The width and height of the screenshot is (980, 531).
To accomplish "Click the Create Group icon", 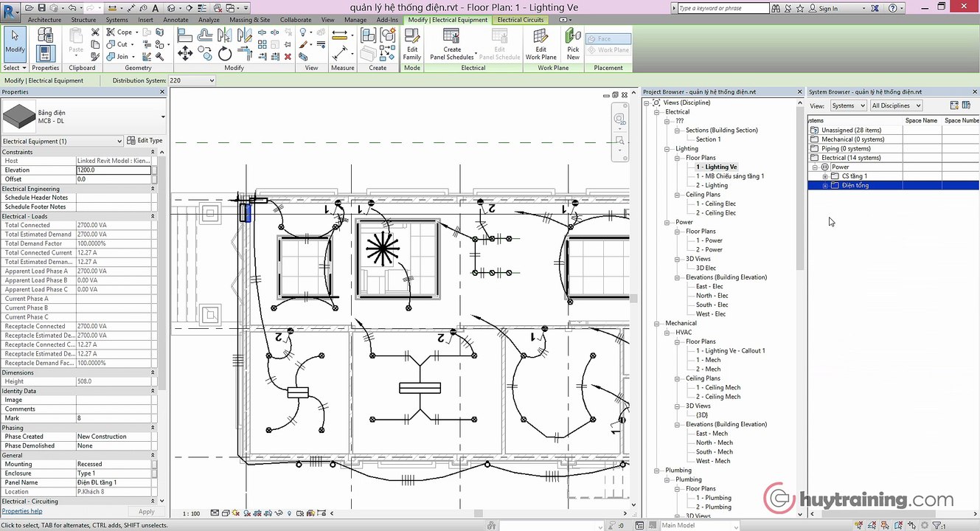I will (x=389, y=35).
